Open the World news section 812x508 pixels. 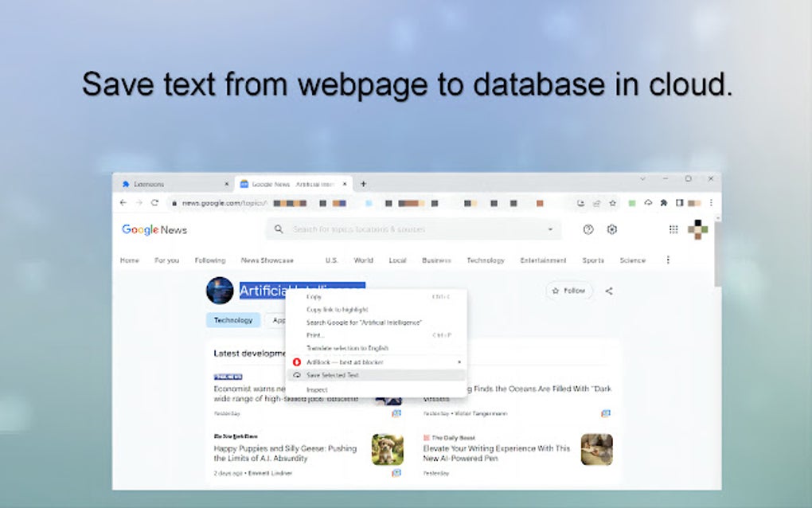[364, 260]
